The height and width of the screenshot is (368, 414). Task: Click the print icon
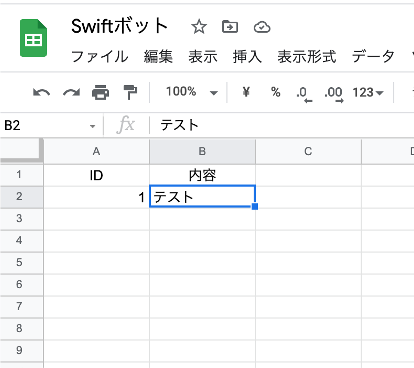[100, 92]
